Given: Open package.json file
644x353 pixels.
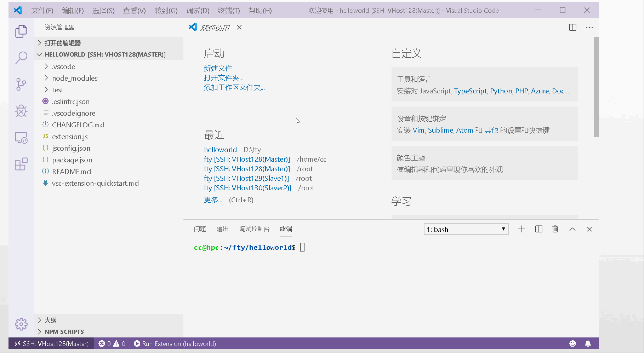Looking at the screenshot, I should pos(109,160).
